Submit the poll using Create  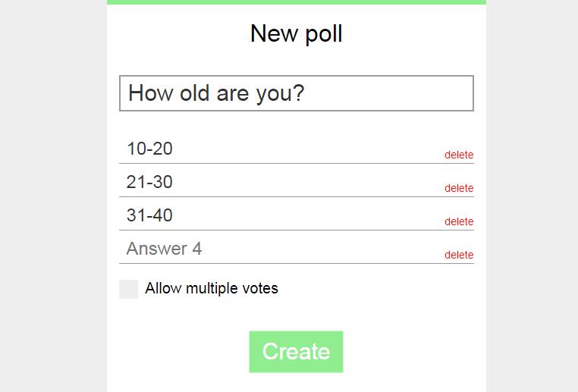pyautogui.click(x=296, y=352)
